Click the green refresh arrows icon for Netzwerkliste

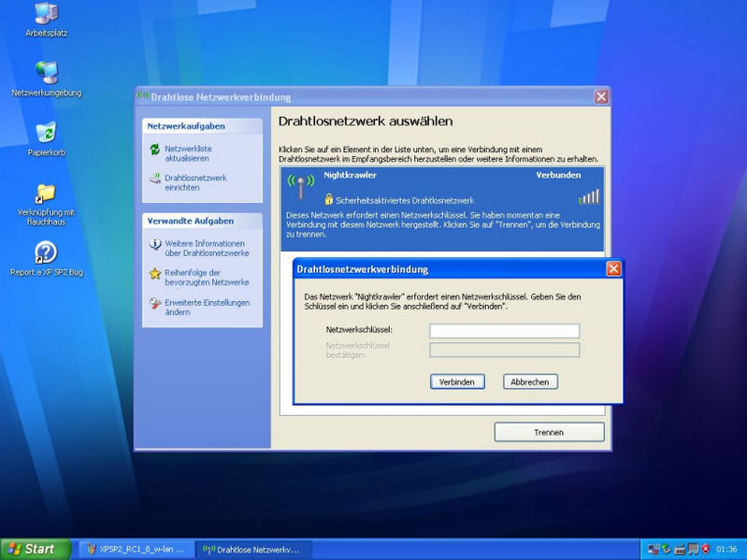[155, 150]
